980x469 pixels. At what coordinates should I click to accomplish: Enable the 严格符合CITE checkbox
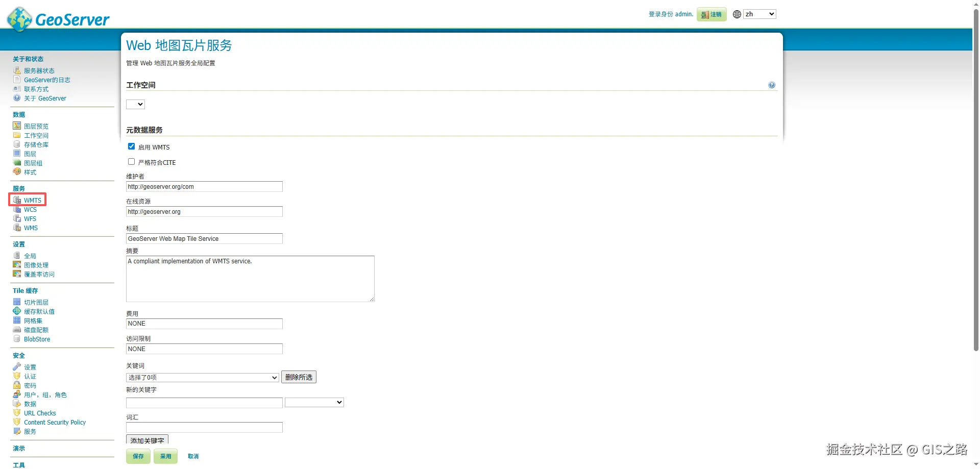pyautogui.click(x=131, y=162)
